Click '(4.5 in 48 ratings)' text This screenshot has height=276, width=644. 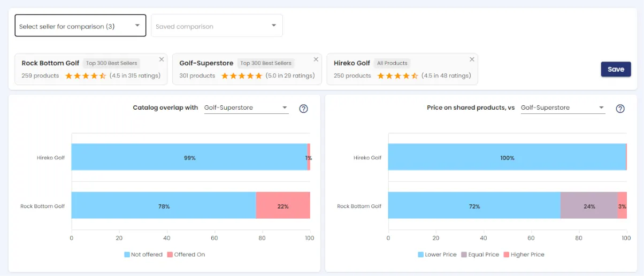(446, 76)
